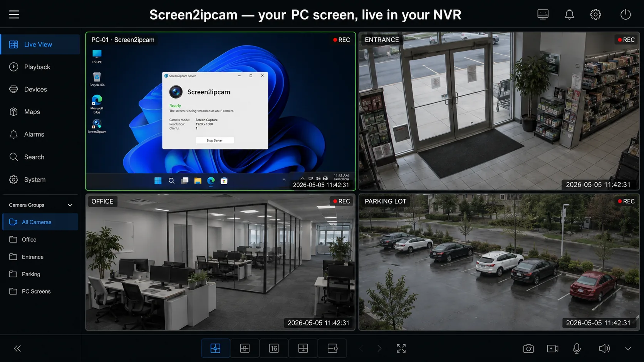Click the '1920 x 1080' resolution value

pyautogui.click(x=204, y=124)
